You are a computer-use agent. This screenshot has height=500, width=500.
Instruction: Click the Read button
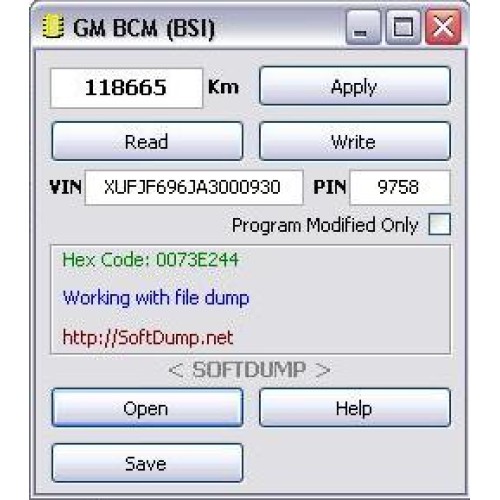(x=147, y=141)
